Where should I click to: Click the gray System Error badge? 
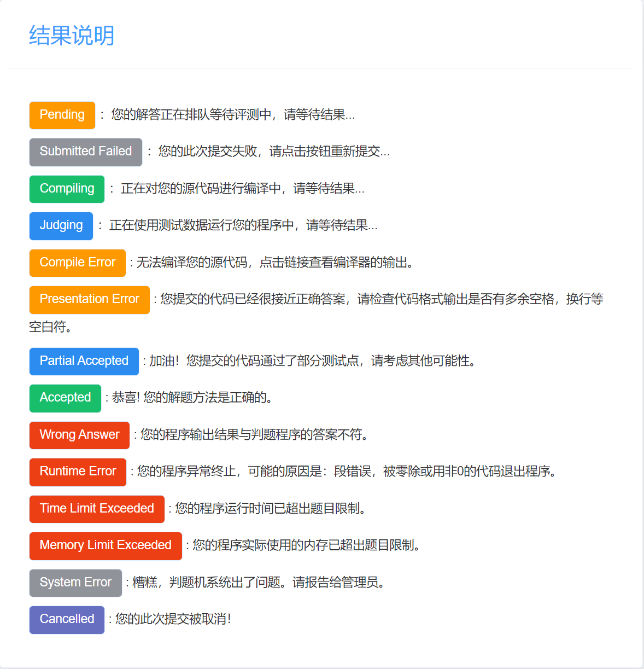pyautogui.click(x=75, y=583)
